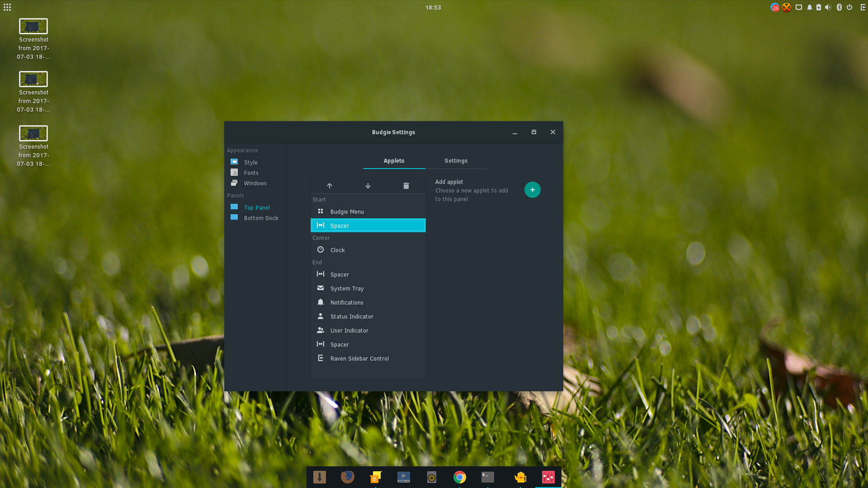Open Style settings in sidebar
The width and height of the screenshot is (868, 488).
[x=256, y=162]
